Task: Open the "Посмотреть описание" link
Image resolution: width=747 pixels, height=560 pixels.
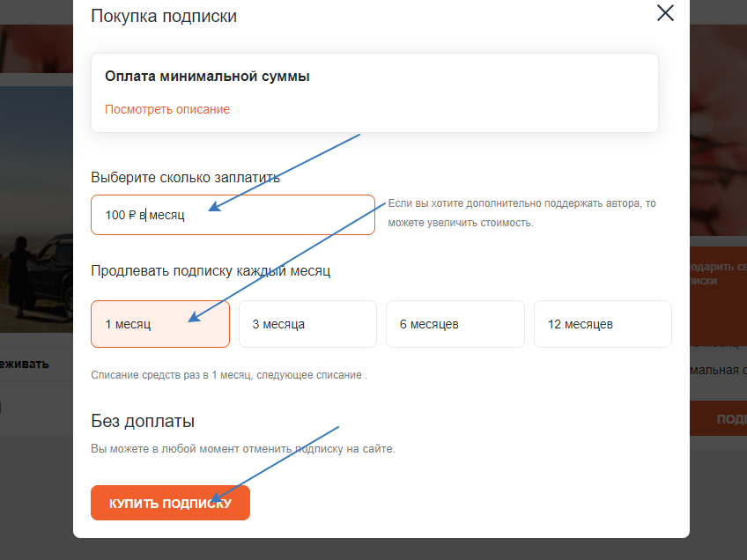Action: click(166, 109)
